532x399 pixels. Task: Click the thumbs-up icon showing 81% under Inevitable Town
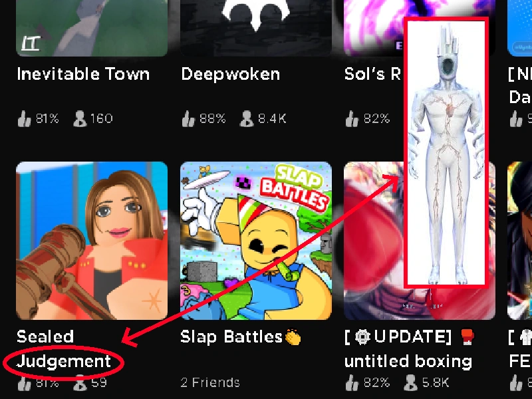[x=25, y=119]
